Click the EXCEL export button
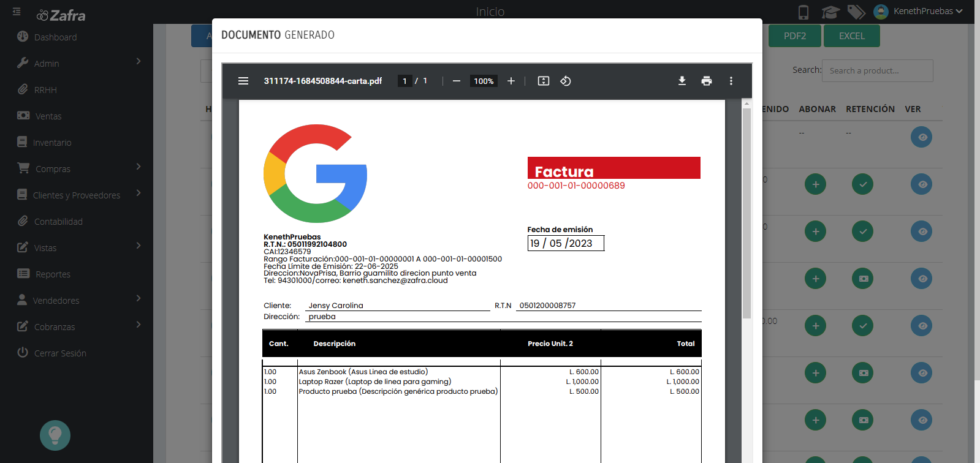This screenshot has height=463, width=980. coord(852,36)
